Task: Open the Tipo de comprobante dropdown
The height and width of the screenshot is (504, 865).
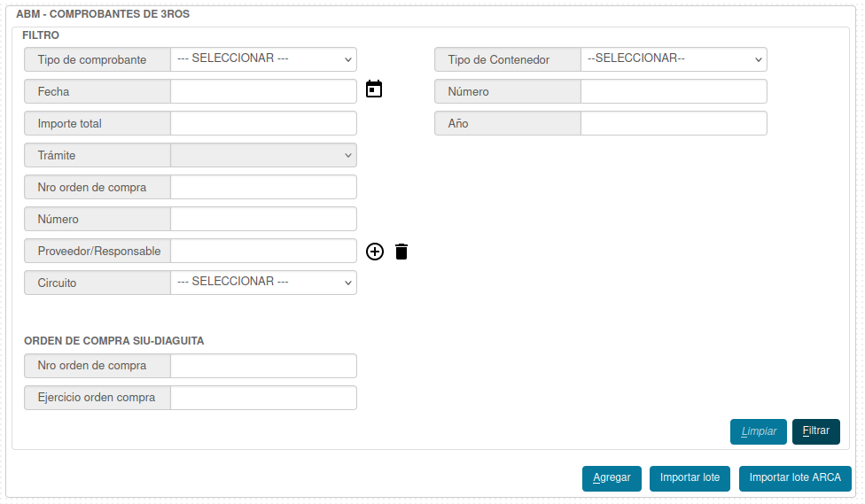Action: coord(263,59)
